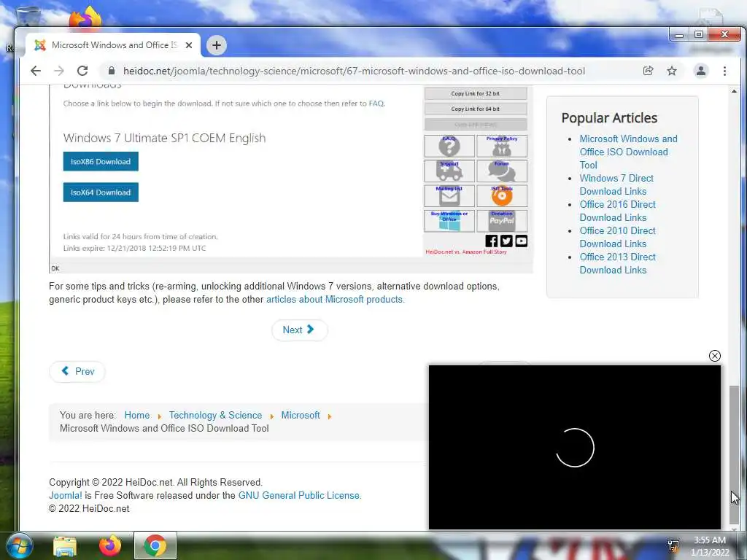Click the loading black video player

tap(575, 447)
